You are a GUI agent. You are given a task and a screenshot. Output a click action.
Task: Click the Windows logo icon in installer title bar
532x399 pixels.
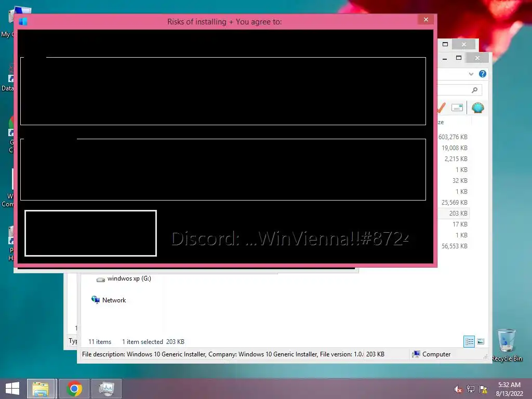tap(23, 22)
